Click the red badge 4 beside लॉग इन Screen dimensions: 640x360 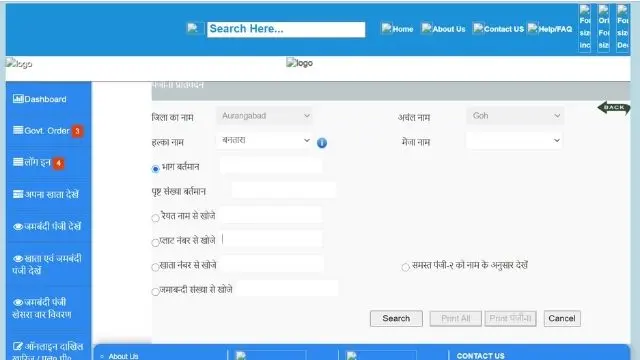(58, 163)
